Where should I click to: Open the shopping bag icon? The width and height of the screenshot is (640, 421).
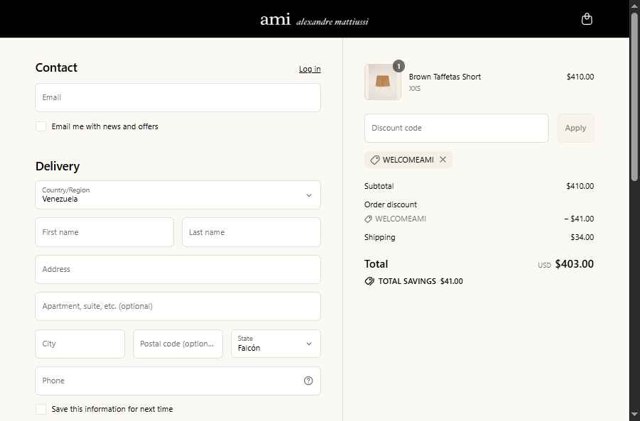tap(587, 19)
